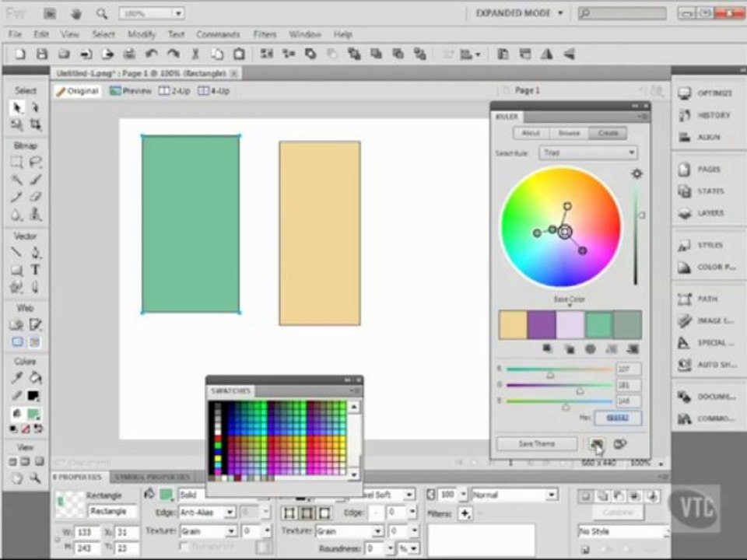Choose the Pen tool
This screenshot has width=747, height=560.
coord(35,252)
